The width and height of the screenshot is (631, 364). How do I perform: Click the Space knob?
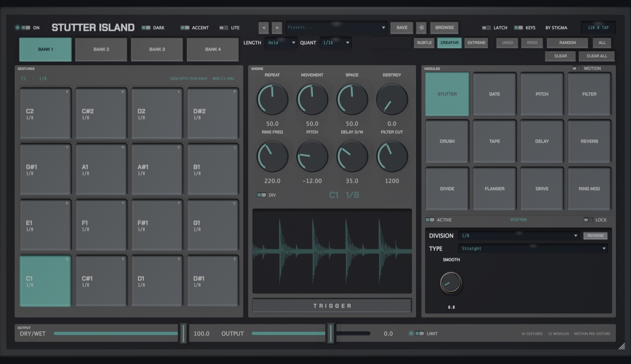click(x=352, y=99)
